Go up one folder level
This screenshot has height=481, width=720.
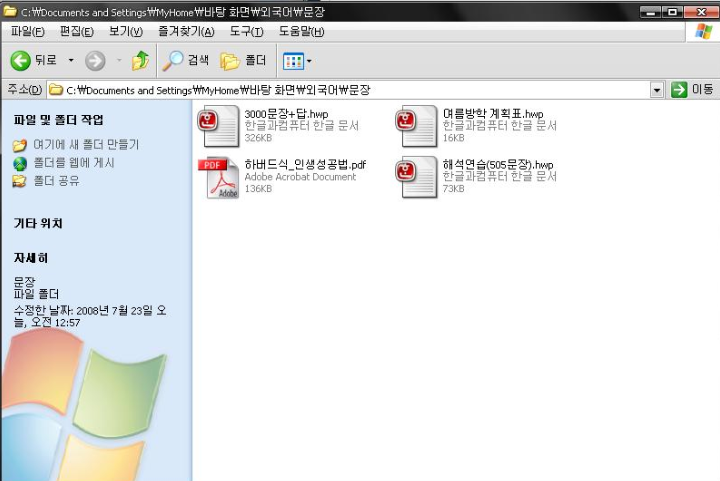[141, 61]
